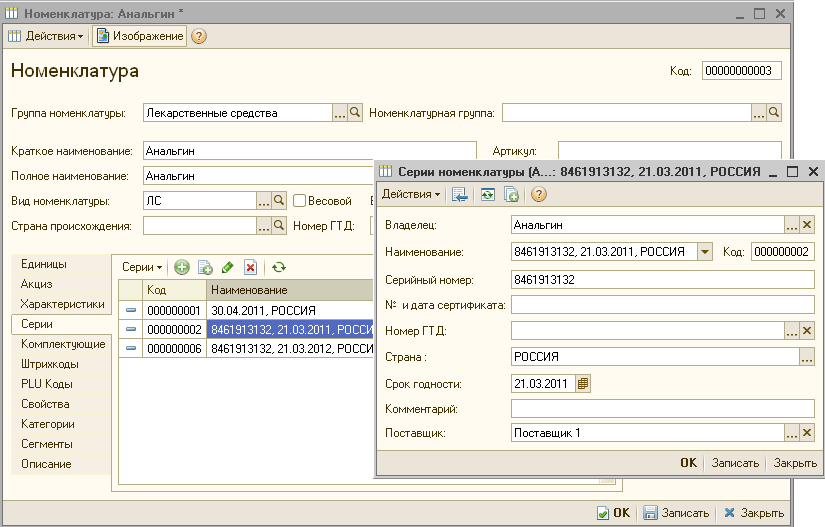Click the red X delete mark icon
The height and width of the screenshot is (527, 825).
click(250, 267)
